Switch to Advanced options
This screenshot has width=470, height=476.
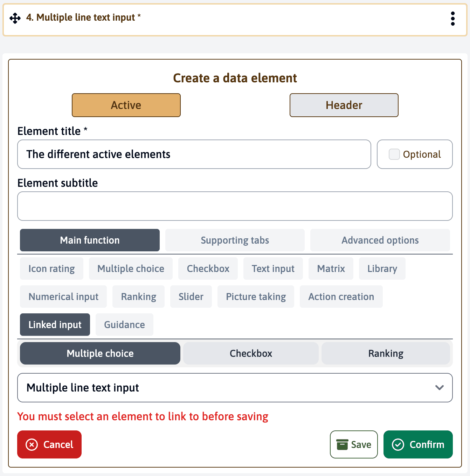pyautogui.click(x=380, y=240)
